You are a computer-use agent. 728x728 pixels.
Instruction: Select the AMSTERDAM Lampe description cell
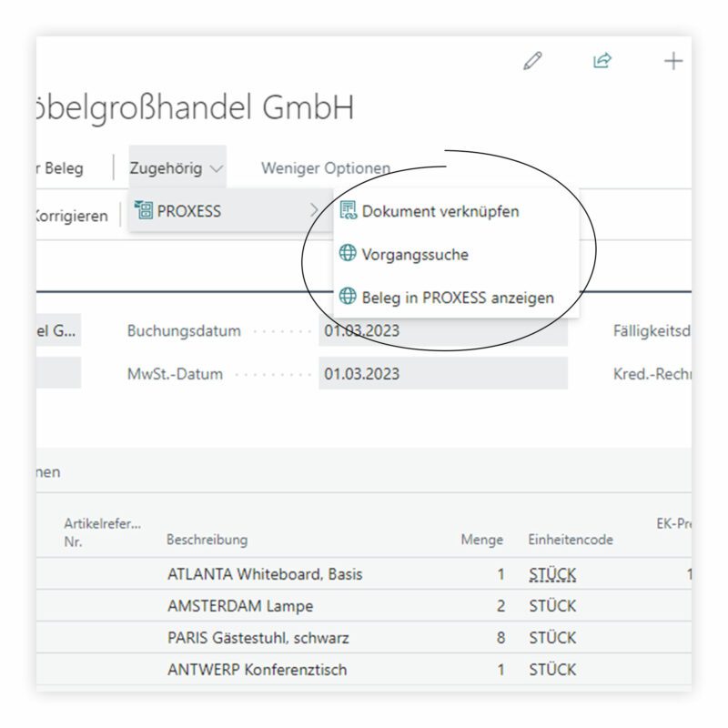pos(240,606)
